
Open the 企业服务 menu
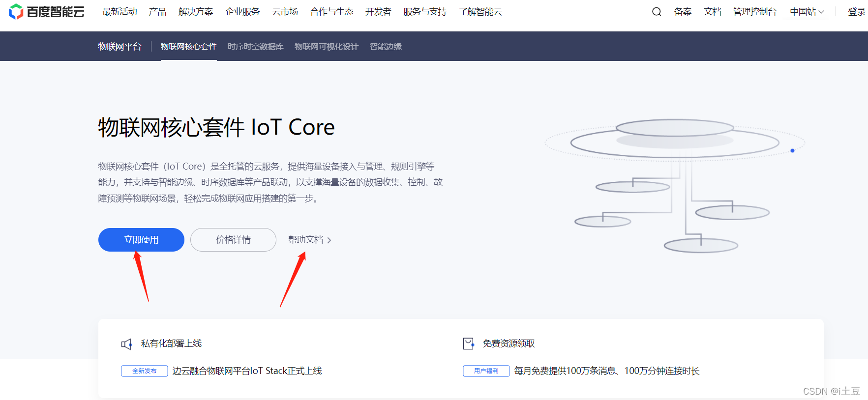(x=242, y=12)
